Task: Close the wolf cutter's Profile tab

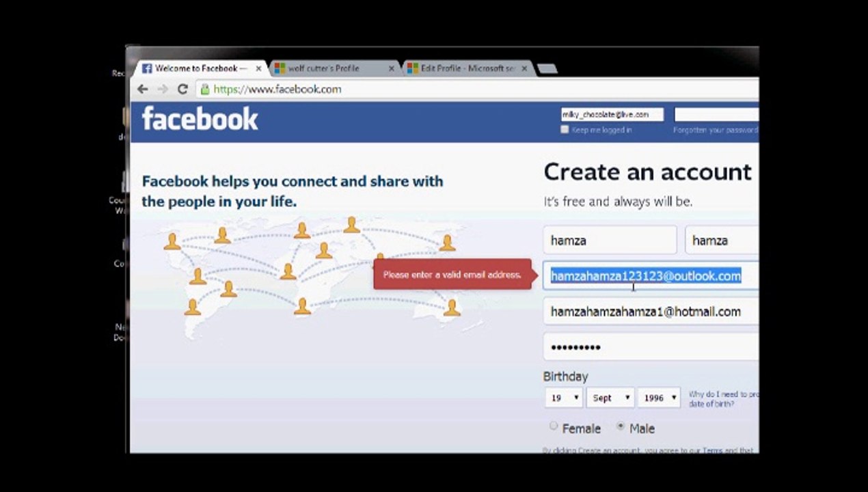Action: click(x=392, y=68)
